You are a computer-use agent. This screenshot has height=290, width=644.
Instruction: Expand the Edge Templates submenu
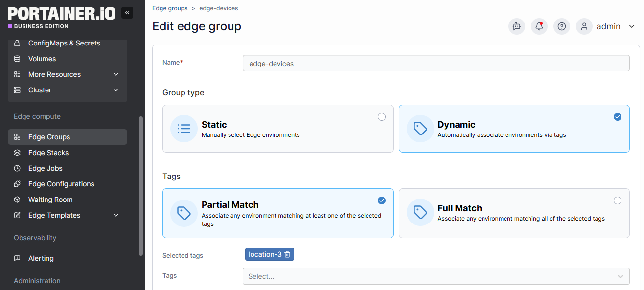pos(116,215)
